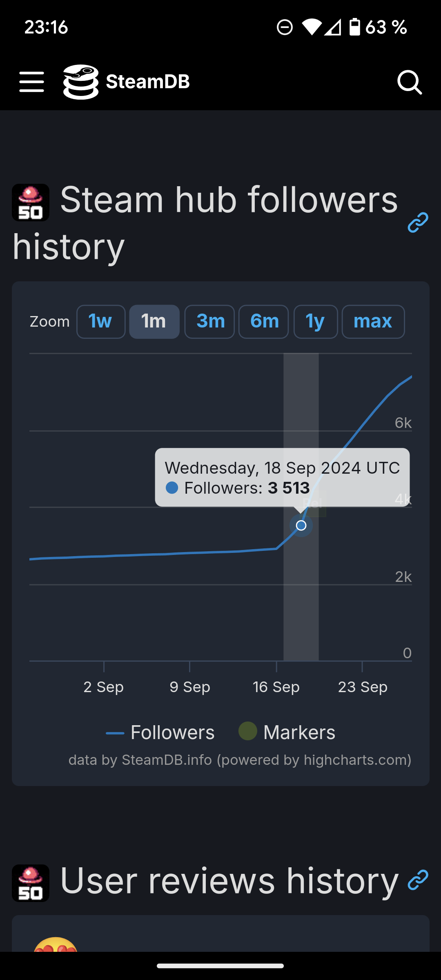The height and width of the screenshot is (980, 441).
Task: Tap the SteamDB logo icon
Action: (x=81, y=82)
